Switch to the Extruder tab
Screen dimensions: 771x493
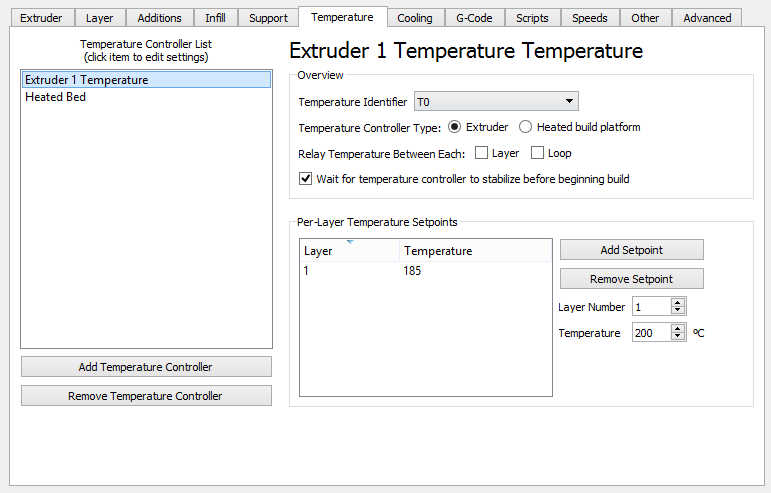pos(42,18)
